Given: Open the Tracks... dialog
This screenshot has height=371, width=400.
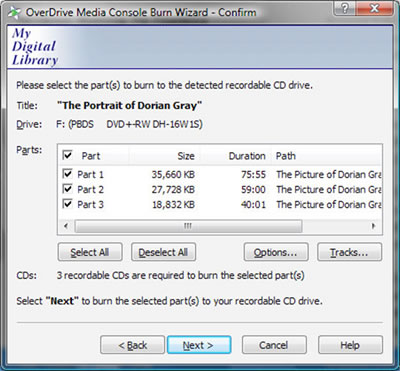Looking at the screenshot, I should (x=349, y=252).
